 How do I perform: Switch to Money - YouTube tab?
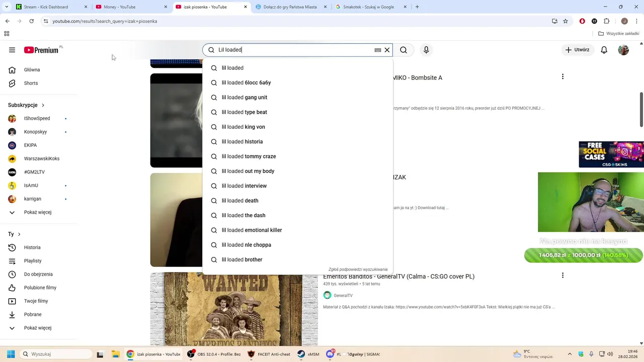131,7
